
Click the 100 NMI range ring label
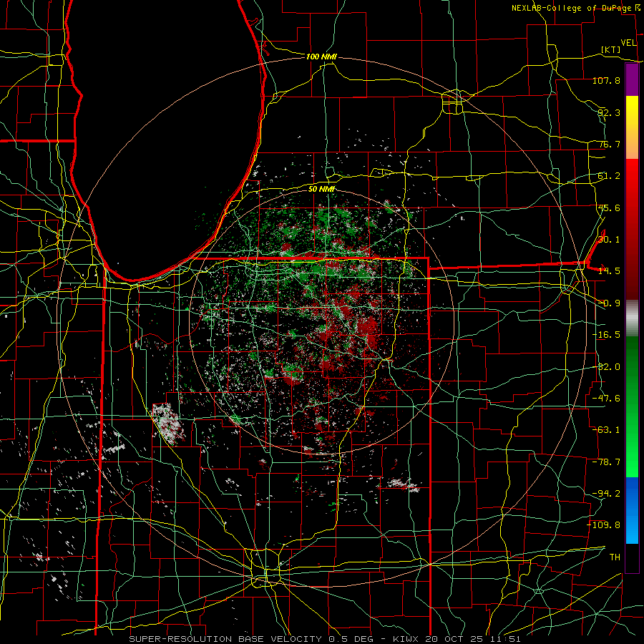(321, 57)
